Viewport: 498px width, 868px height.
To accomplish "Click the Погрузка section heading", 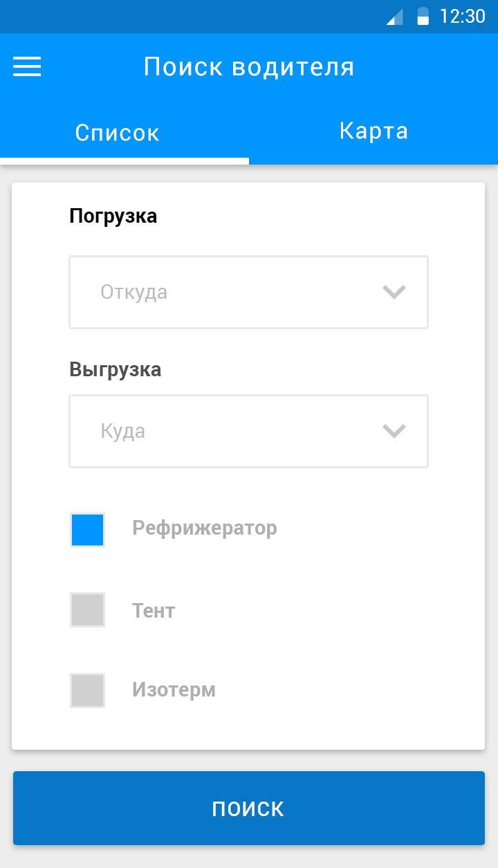I will [113, 215].
